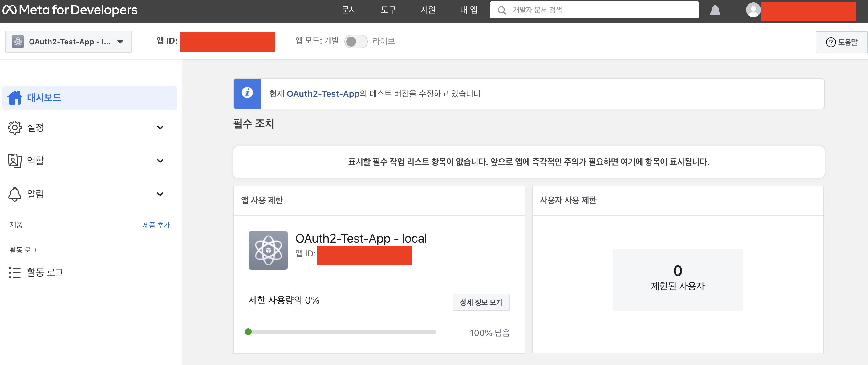Click the 상세 정보 보기 button
868x365 pixels.
point(481,302)
